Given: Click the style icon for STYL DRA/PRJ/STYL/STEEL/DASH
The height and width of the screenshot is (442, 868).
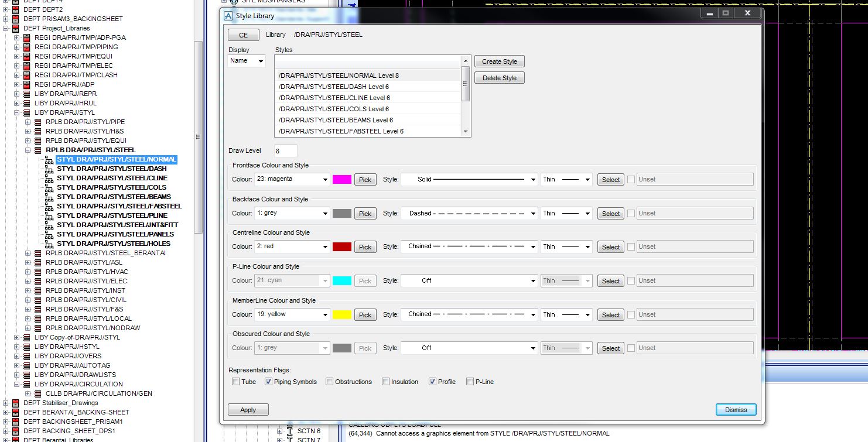Looking at the screenshot, I should [x=49, y=169].
